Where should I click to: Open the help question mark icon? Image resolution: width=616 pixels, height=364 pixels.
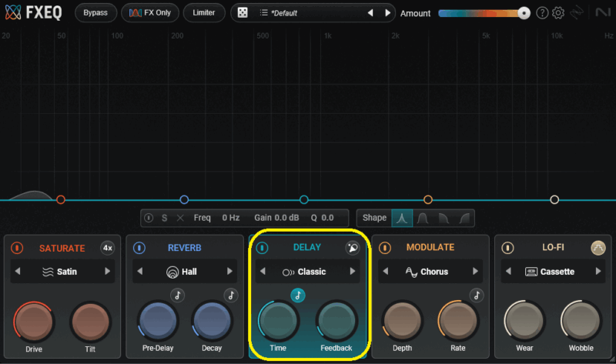point(542,13)
